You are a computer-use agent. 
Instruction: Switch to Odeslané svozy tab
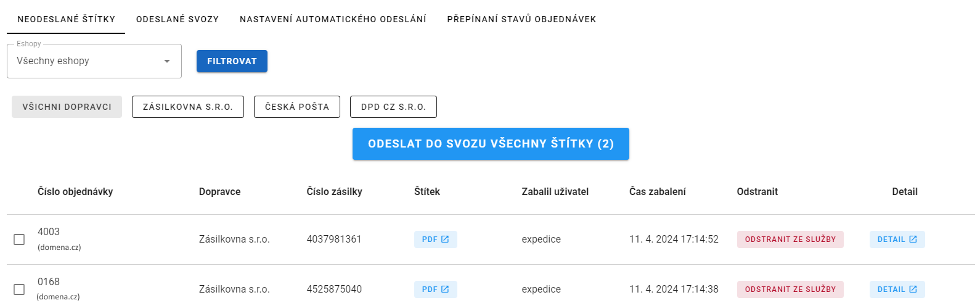[x=178, y=19]
